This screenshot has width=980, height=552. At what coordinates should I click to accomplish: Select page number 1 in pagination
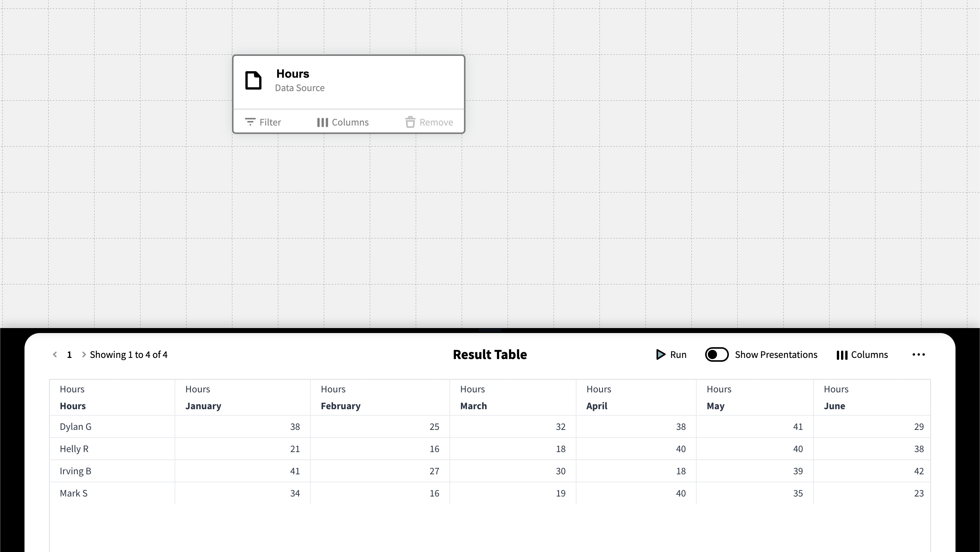(x=69, y=355)
